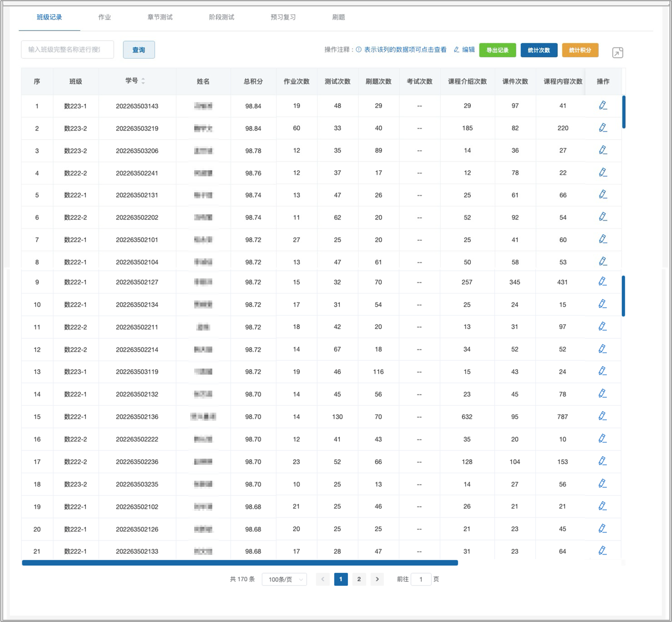Click the orange 统计积分 button
This screenshot has width=672, height=622.
(x=580, y=50)
